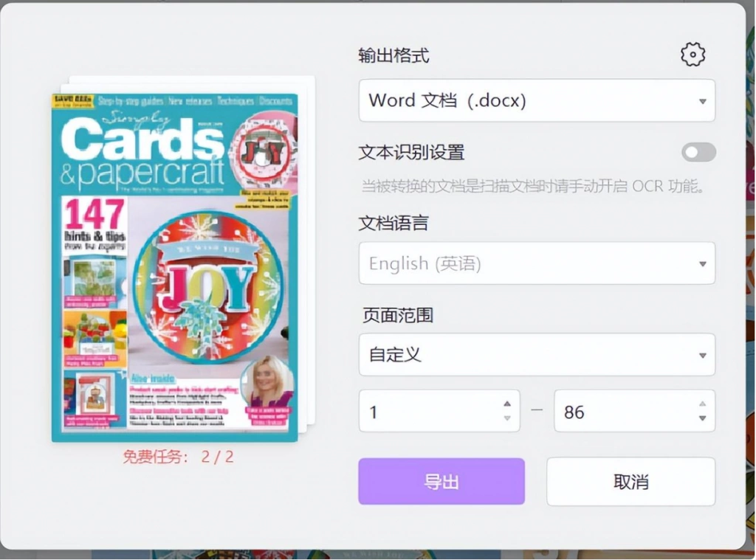Image resolution: width=756 pixels, height=560 pixels.
Task: Click the 取消 cancel button
Action: [630, 482]
